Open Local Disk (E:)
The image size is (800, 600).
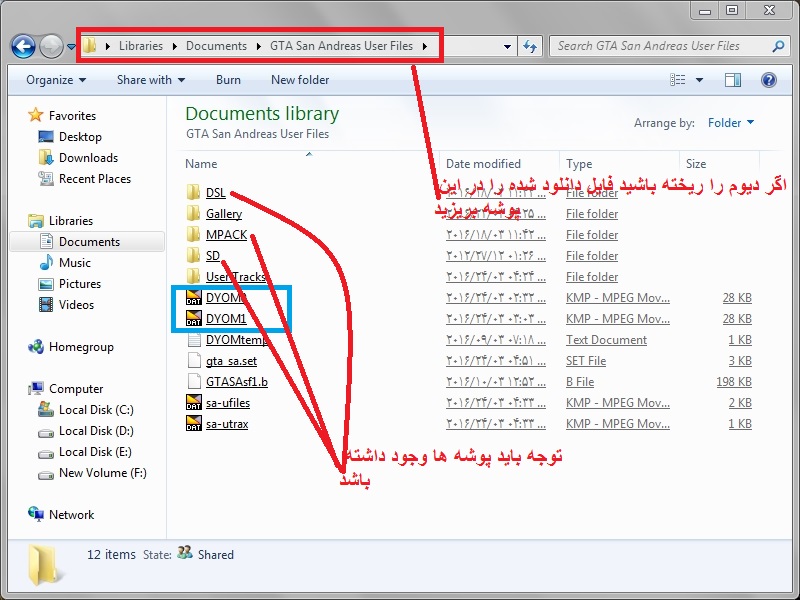(85, 452)
